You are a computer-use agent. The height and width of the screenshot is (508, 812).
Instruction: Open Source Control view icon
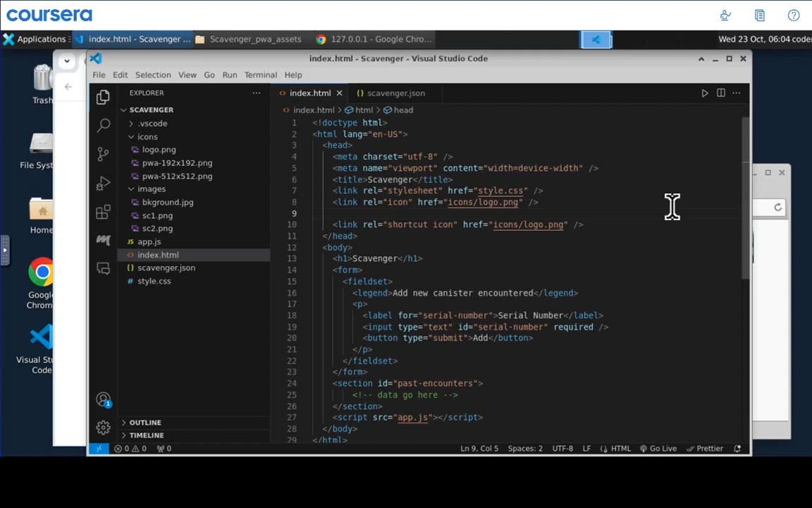point(103,155)
